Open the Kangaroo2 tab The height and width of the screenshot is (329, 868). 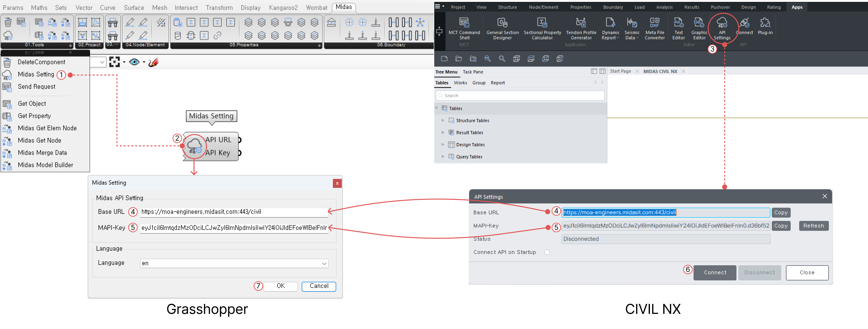coord(283,7)
